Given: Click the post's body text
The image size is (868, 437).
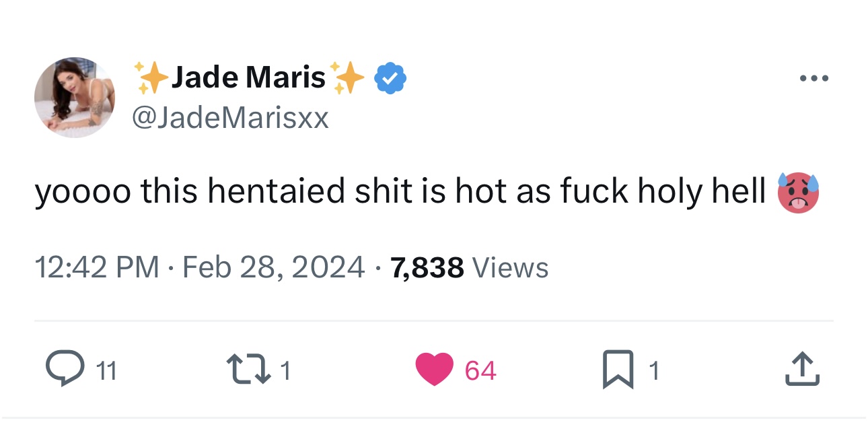Looking at the screenshot, I should [400, 192].
